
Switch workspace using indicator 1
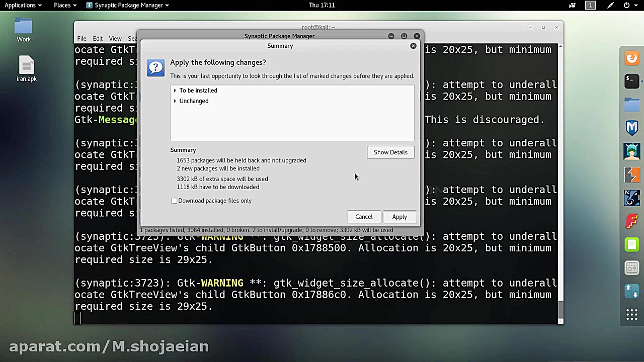[590, 5]
